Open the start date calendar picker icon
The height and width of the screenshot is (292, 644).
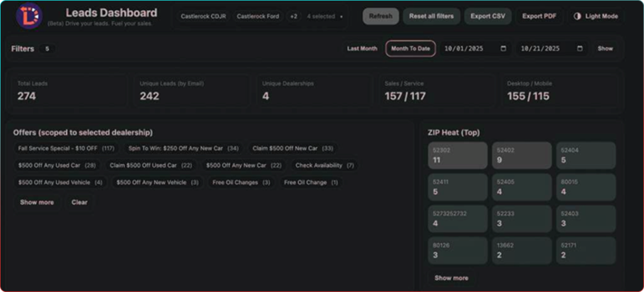point(503,48)
